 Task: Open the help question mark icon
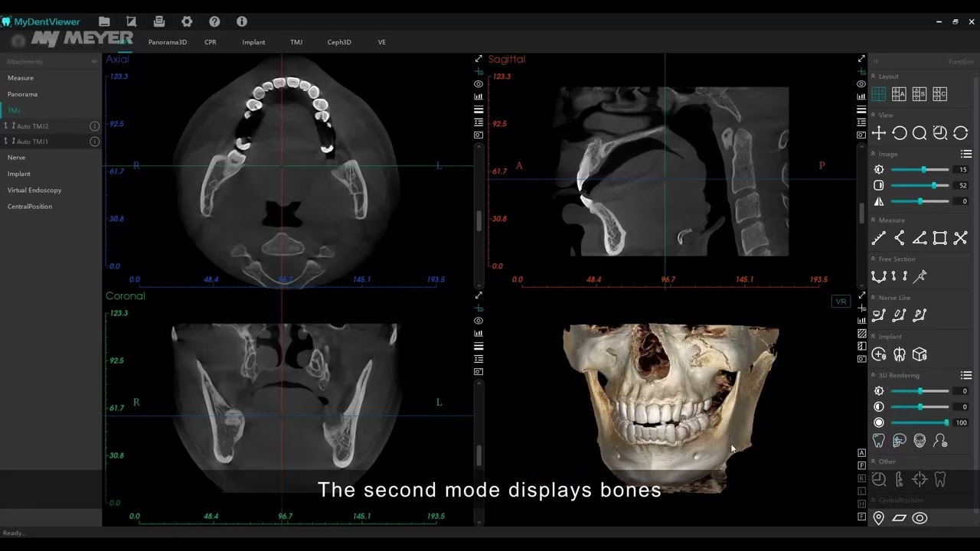click(x=214, y=21)
